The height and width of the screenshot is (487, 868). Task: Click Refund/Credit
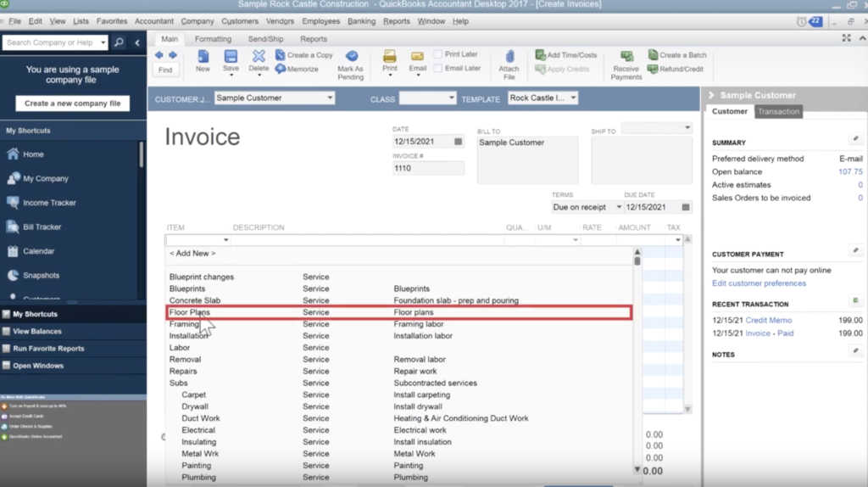pos(676,69)
